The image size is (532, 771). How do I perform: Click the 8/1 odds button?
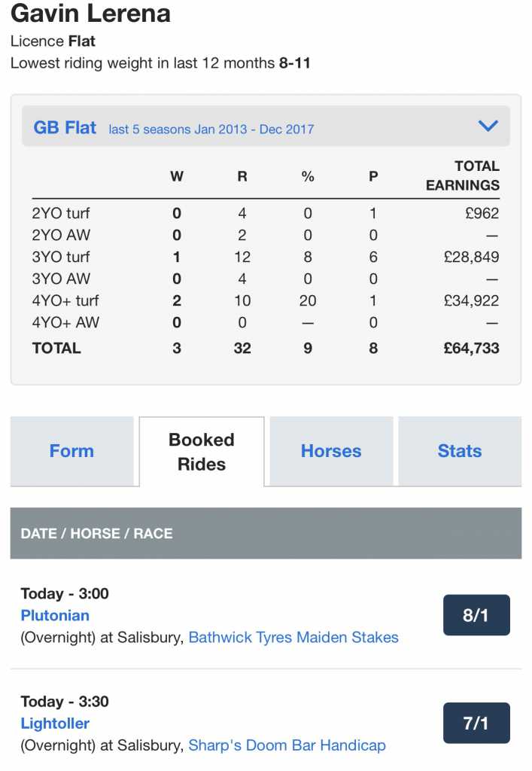tap(476, 615)
